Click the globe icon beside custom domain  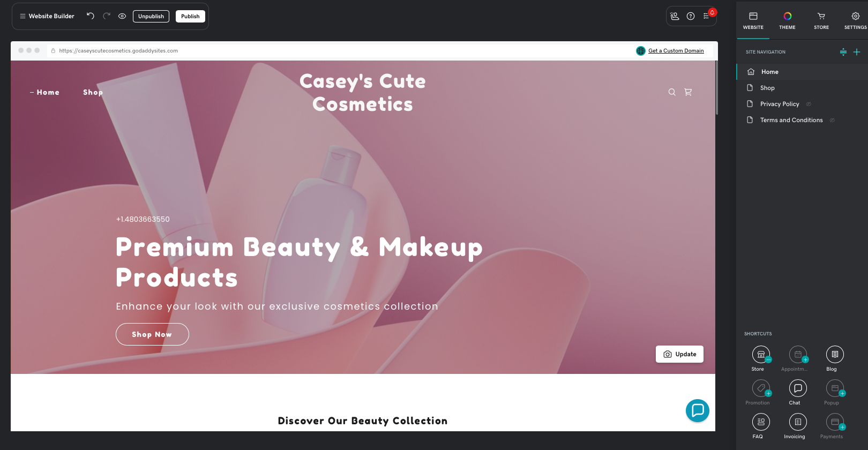tap(641, 51)
